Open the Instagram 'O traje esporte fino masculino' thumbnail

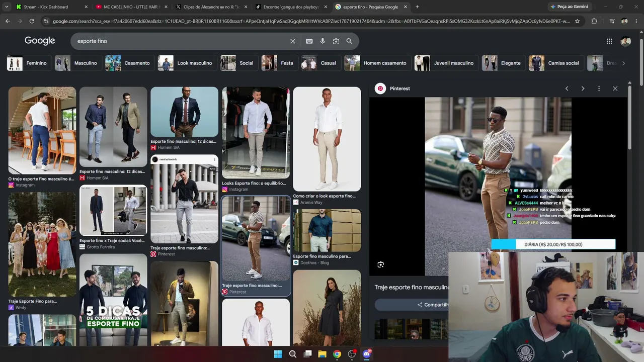point(42,131)
